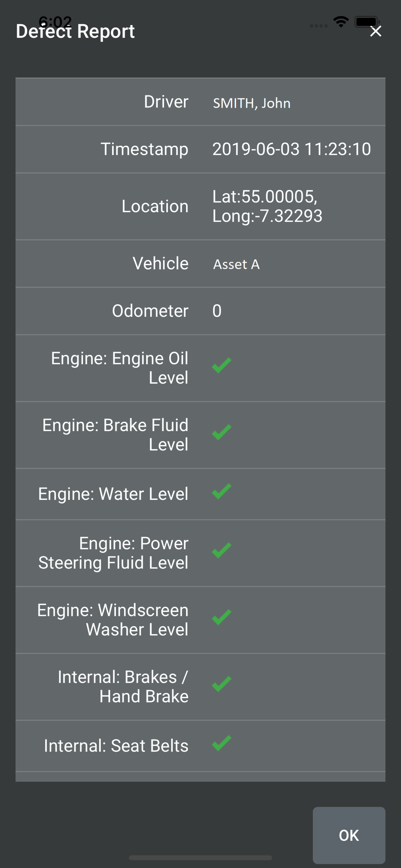Viewport: 401px width, 868px height.
Task: Tap the Engine: Water Level label
Action: [113, 494]
